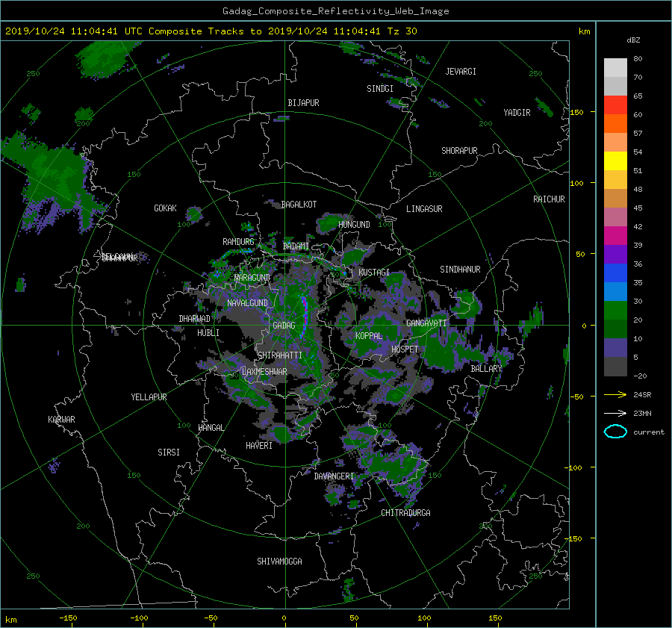672x628 pixels.
Task: Click the cyan current-track ellipse icon
Action: point(615,432)
